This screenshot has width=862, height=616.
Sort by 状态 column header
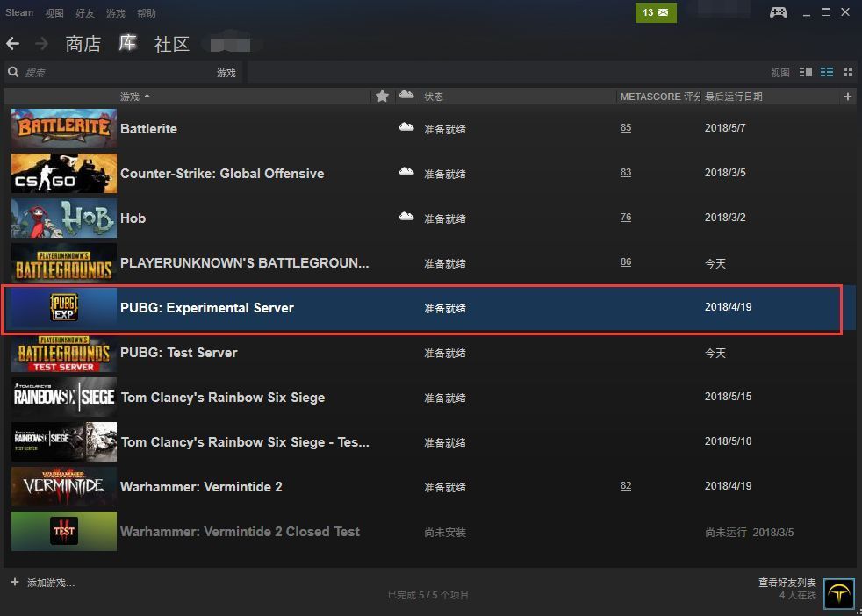tap(434, 97)
